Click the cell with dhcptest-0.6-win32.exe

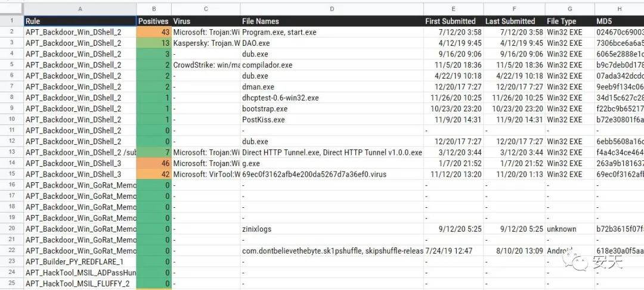pos(332,98)
